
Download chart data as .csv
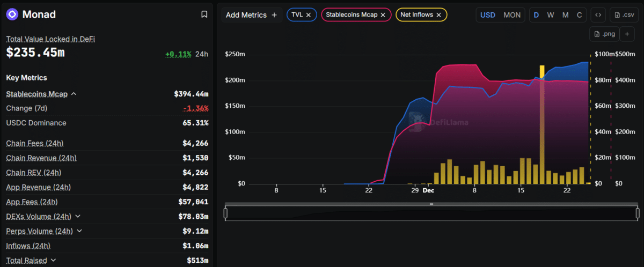[x=623, y=15]
